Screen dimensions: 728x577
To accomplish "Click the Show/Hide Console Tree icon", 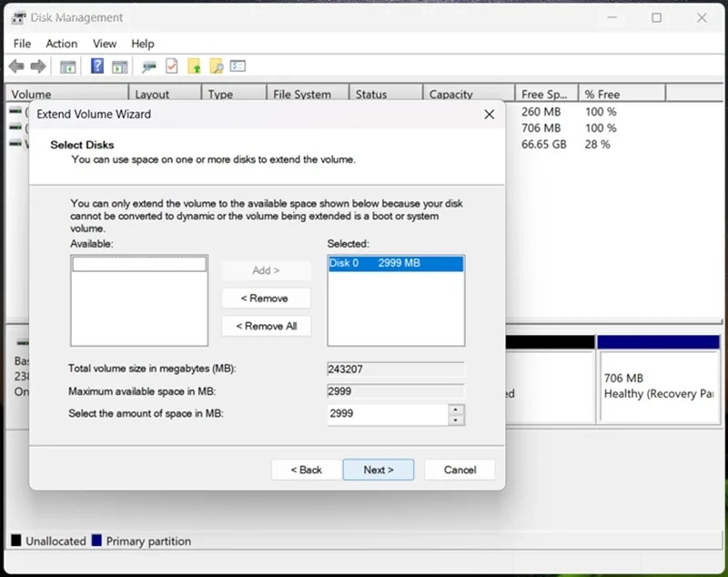I will pyautogui.click(x=68, y=66).
